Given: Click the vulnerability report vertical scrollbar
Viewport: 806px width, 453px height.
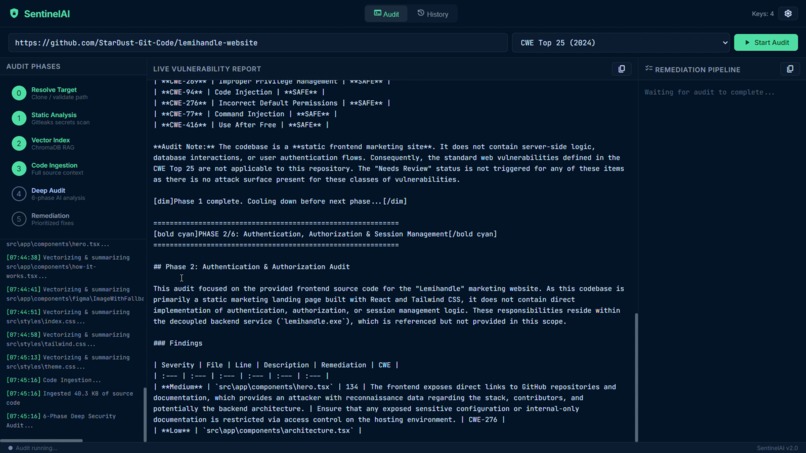Looking at the screenshot, I should coord(636,377).
